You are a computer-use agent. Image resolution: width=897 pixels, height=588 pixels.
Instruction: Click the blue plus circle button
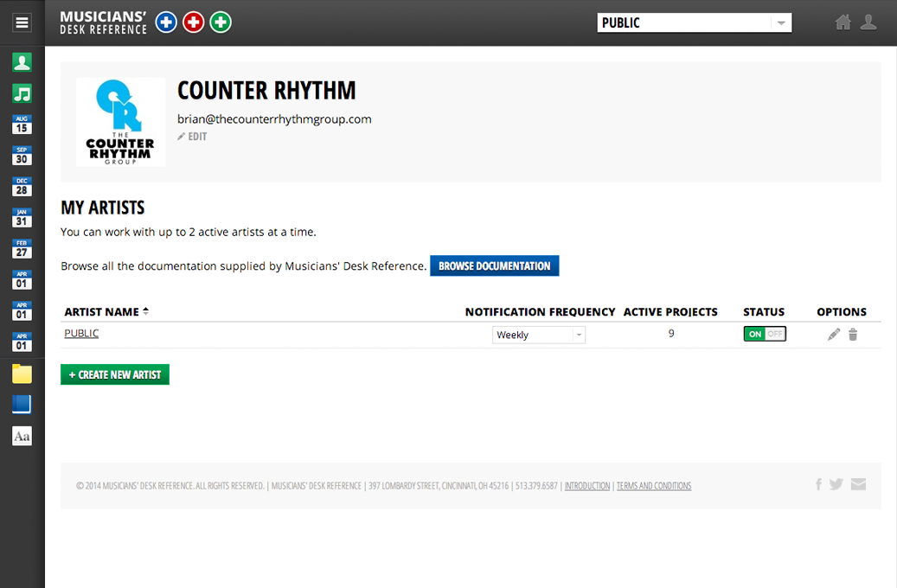166,22
